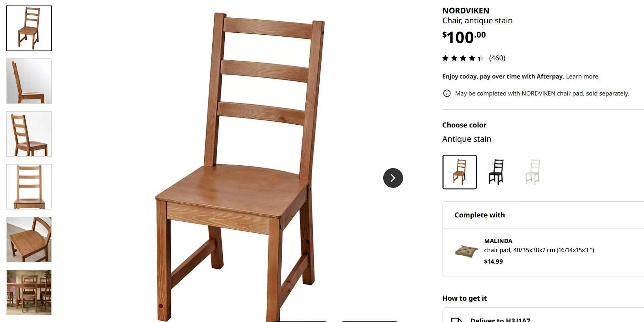
Task: Select the antique stain chair color
Action: click(x=459, y=172)
